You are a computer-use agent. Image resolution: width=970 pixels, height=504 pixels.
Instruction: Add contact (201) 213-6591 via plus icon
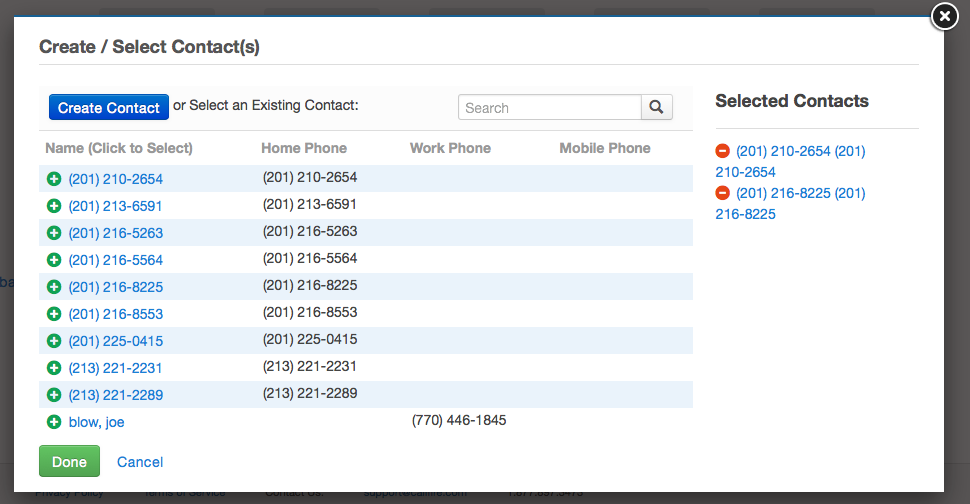[x=54, y=206]
